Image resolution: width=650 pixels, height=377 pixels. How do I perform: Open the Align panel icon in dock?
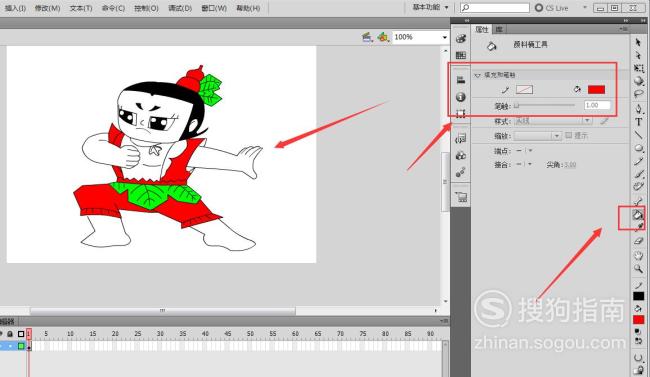(461, 80)
